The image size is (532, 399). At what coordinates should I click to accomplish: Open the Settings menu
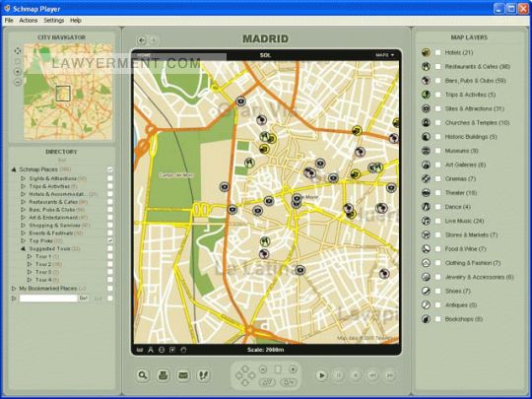pyautogui.click(x=53, y=21)
